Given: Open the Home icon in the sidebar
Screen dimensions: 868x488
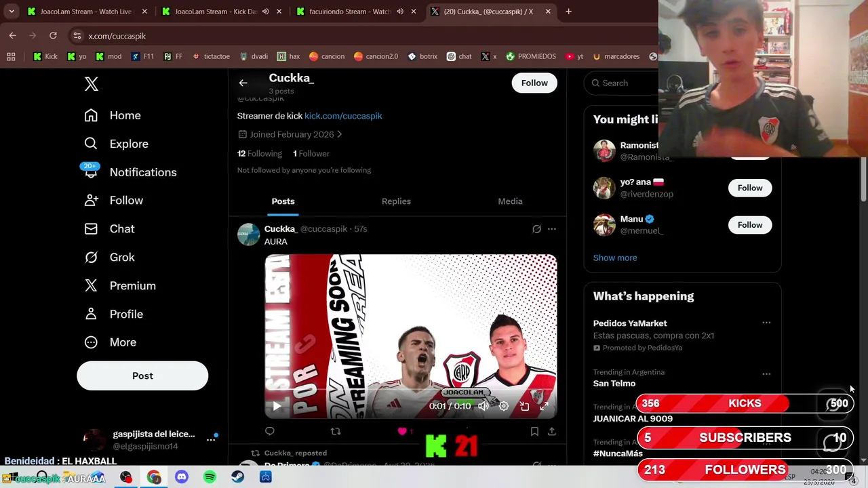Looking at the screenshot, I should pyautogui.click(x=91, y=115).
